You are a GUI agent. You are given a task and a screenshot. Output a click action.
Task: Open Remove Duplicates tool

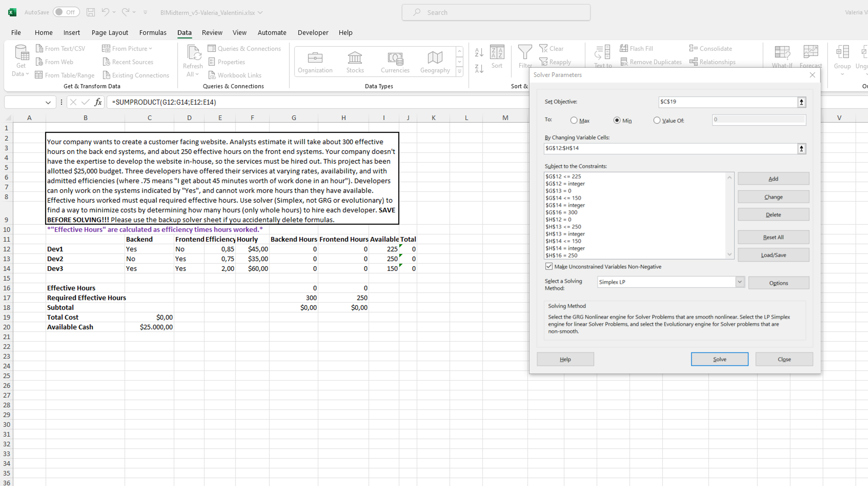625,62
